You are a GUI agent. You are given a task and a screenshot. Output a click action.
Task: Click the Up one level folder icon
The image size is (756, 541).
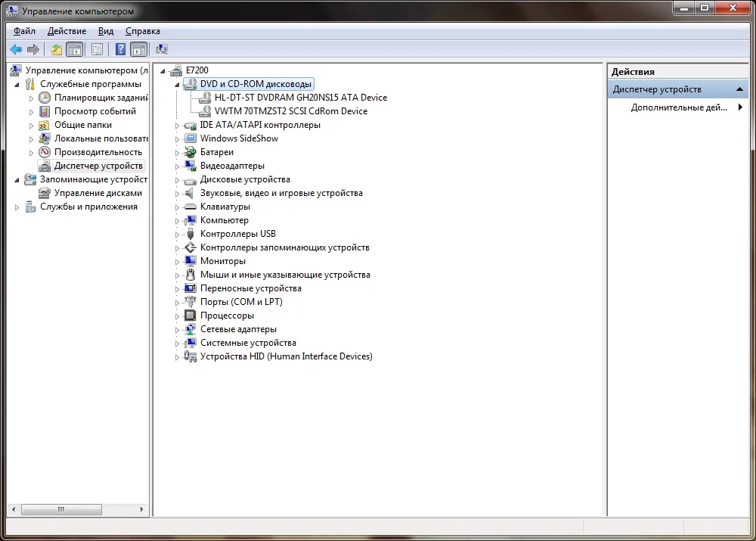point(57,49)
